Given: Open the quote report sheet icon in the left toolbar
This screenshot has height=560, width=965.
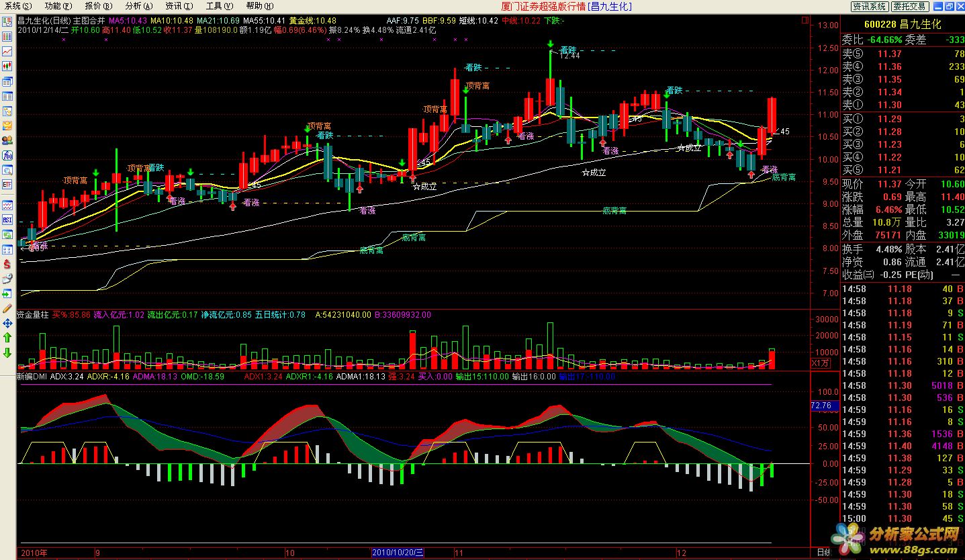Looking at the screenshot, I should [x=7, y=21].
